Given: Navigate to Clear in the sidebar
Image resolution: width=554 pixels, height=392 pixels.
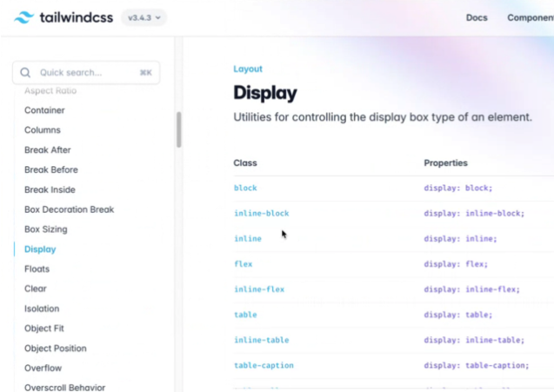Looking at the screenshot, I should (x=36, y=289).
